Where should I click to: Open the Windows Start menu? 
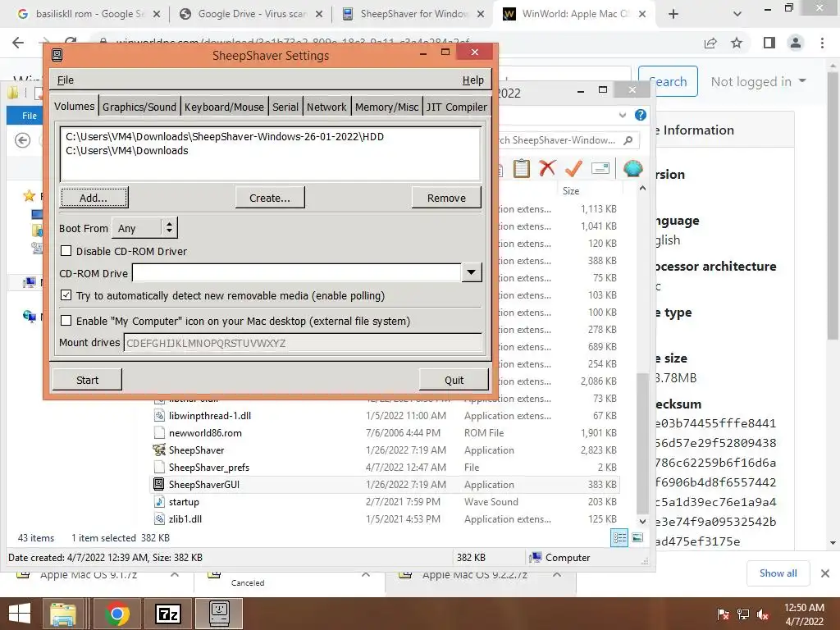[x=20, y=614]
